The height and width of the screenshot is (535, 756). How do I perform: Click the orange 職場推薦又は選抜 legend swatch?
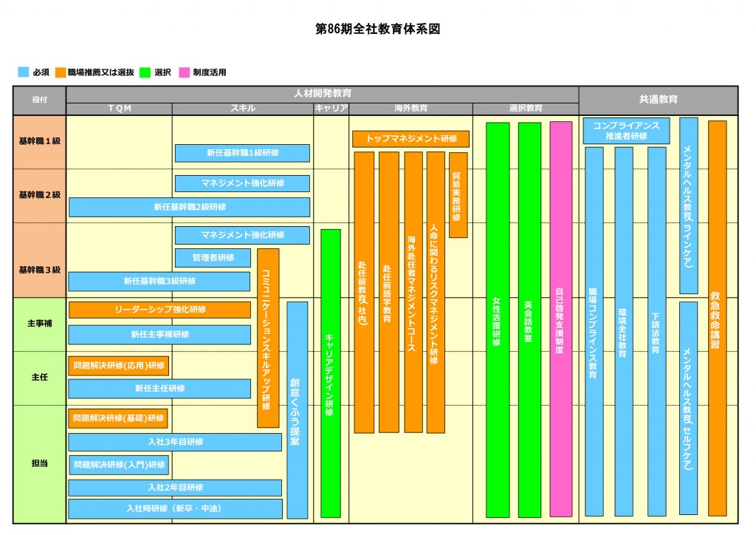pyautogui.click(x=61, y=72)
